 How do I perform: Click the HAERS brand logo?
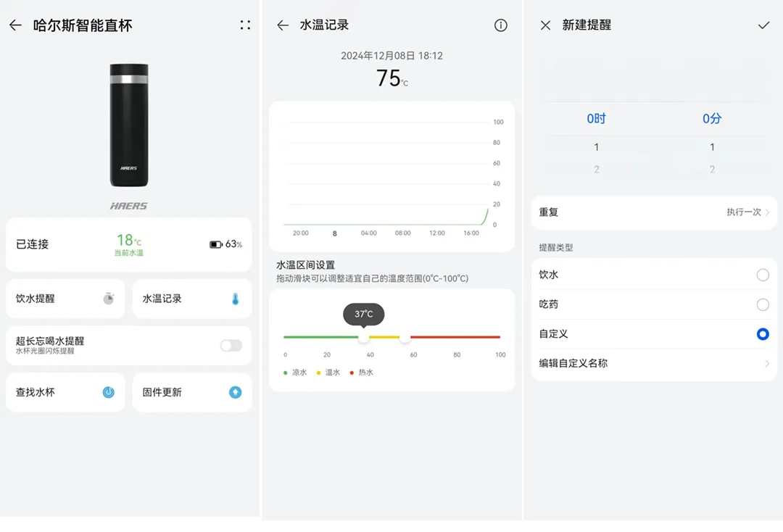[129, 206]
